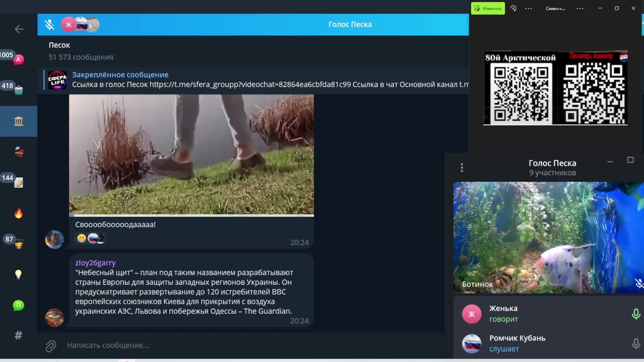Open the bank building folder in sidebar
Viewport: 644px width, 362px height.
18,121
